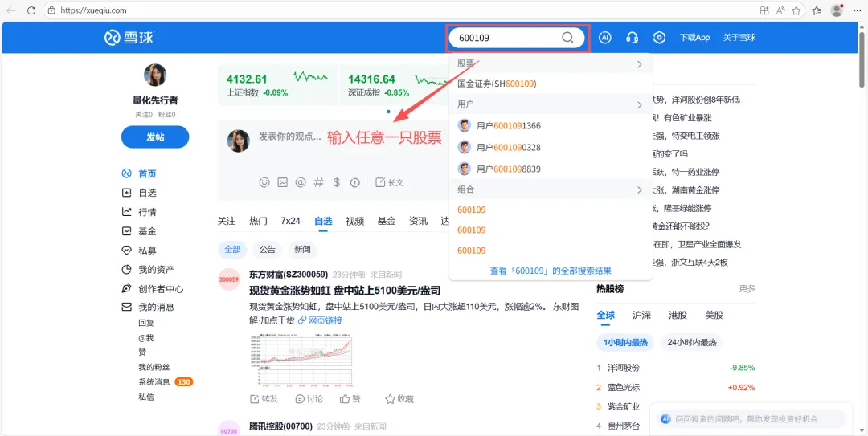Switch to the 7x24 feed tab
This screenshot has width=868, height=436.
[x=291, y=222]
